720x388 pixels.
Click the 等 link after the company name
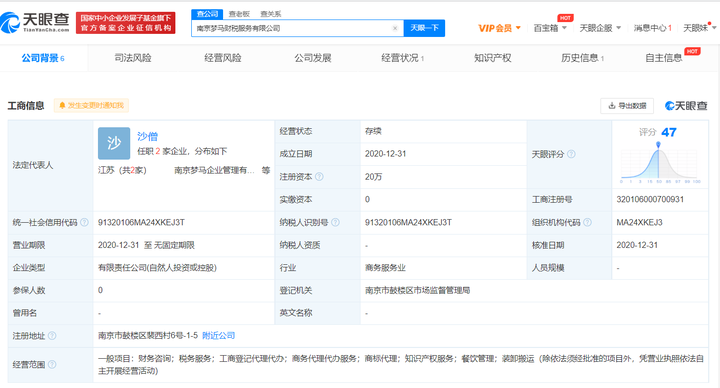point(266,170)
